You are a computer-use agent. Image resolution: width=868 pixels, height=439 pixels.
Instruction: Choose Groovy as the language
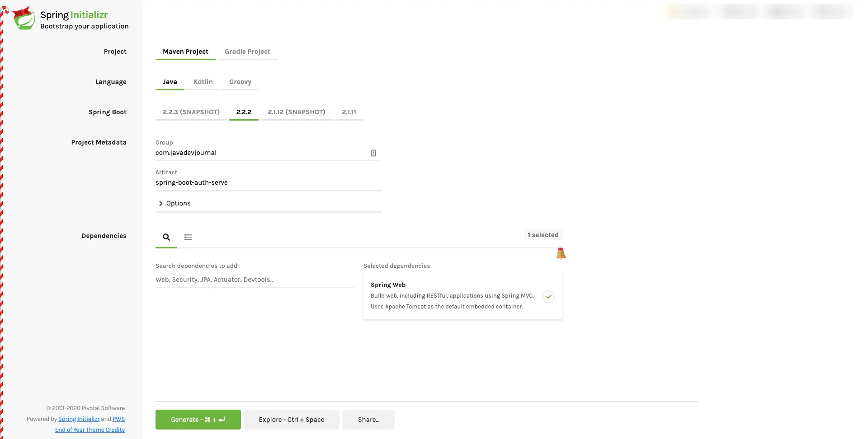(x=240, y=82)
